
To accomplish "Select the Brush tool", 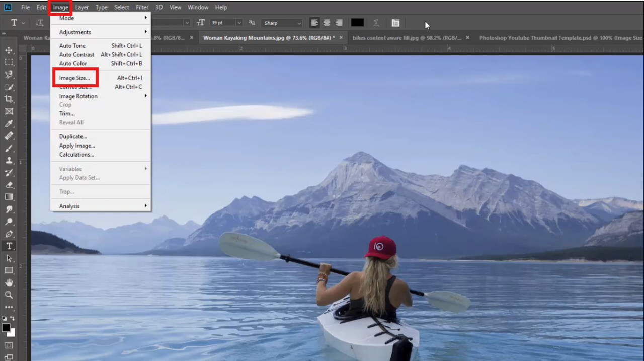I will click(x=9, y=148).
